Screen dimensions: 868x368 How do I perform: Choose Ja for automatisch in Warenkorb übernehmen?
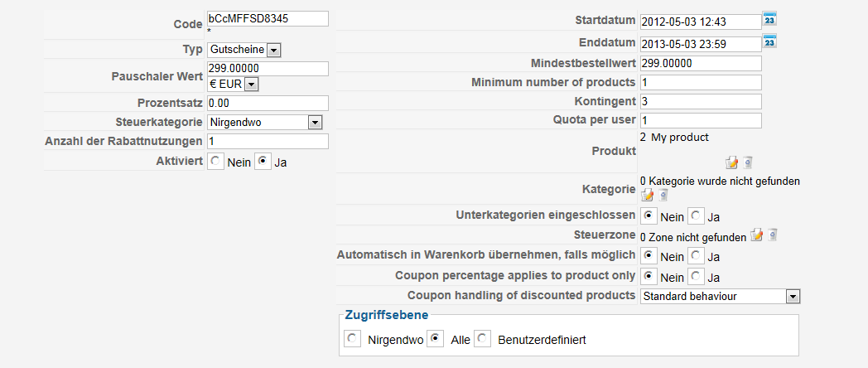click(x=697, y=256)
